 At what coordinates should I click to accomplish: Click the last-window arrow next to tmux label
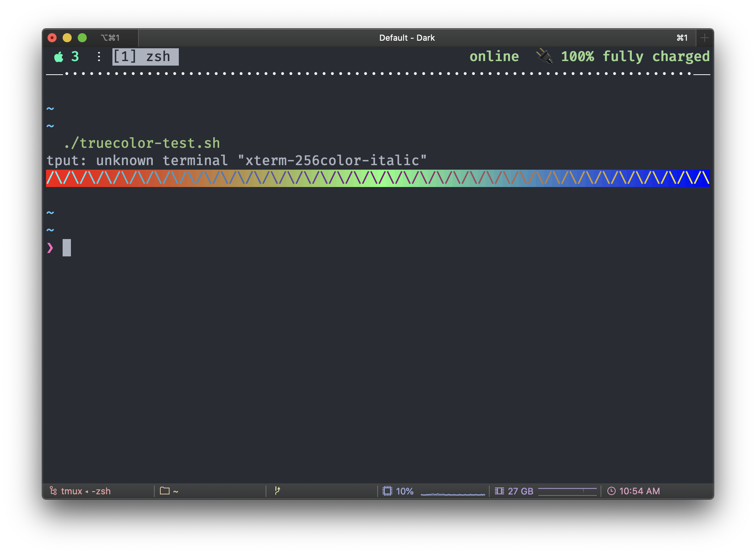[x=88, y=491]
